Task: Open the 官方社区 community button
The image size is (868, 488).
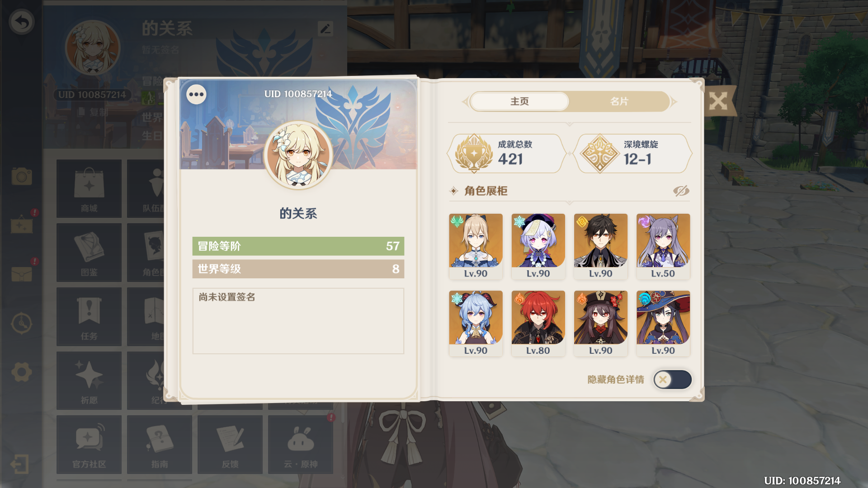Action: point(89,445)
